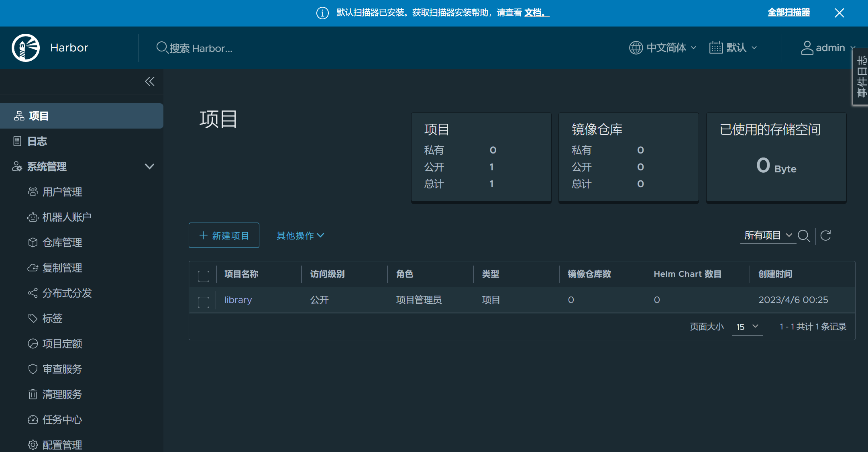This screenshot has width=868, height=452.
Task: Sort by 创建时间 column header
Action: pos(775,274)
